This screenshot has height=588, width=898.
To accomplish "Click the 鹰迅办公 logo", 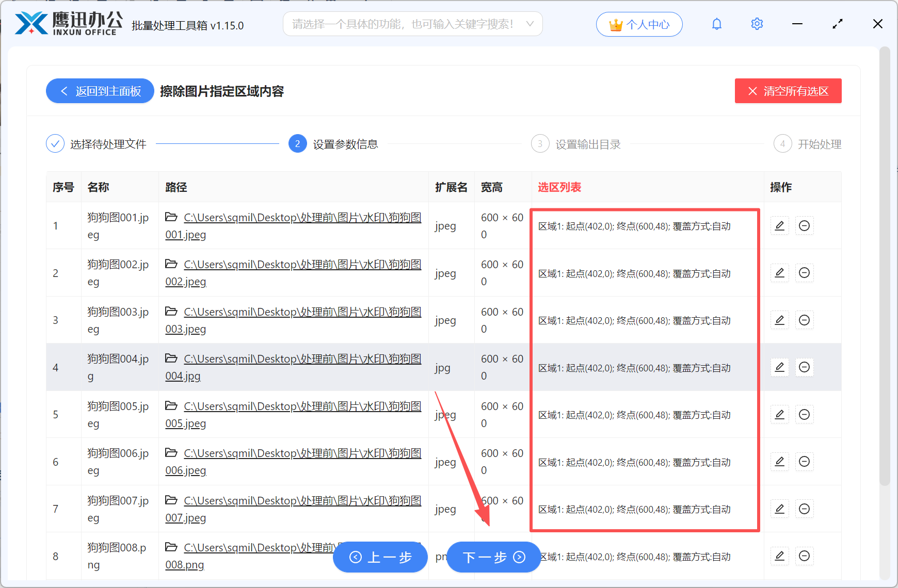I will (x=66, y=24).
